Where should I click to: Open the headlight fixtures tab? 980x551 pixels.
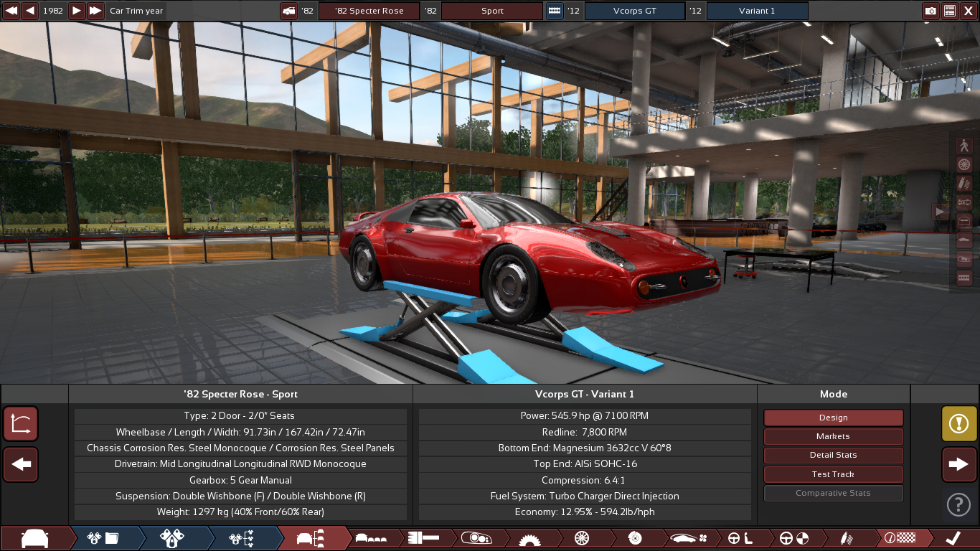click(x=476, y=539)
